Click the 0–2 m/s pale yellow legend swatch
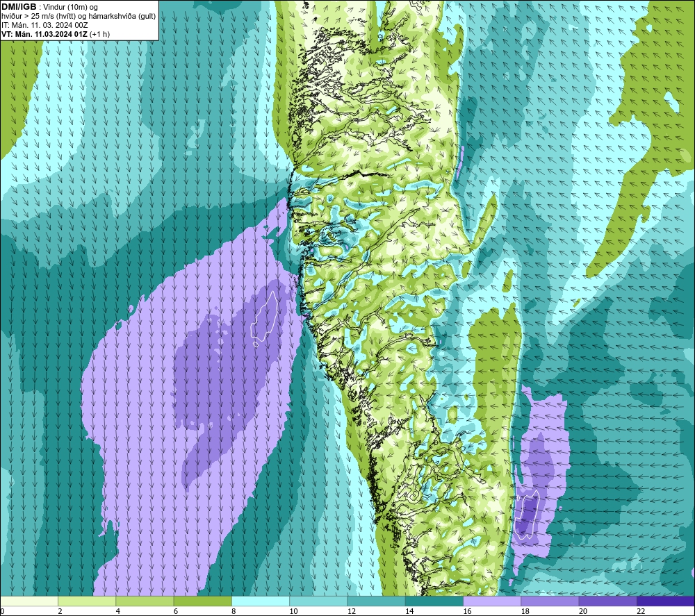 [29, 601]
